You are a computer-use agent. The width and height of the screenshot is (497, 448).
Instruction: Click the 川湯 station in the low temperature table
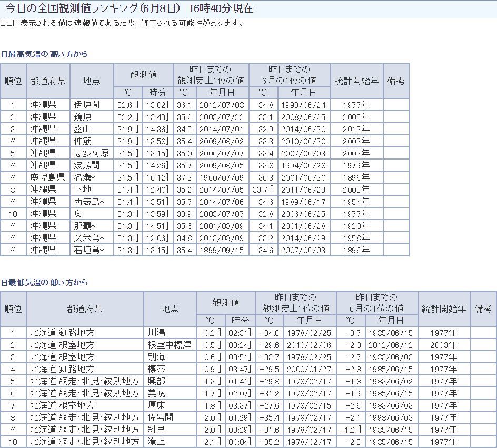(x=157, y=333)
